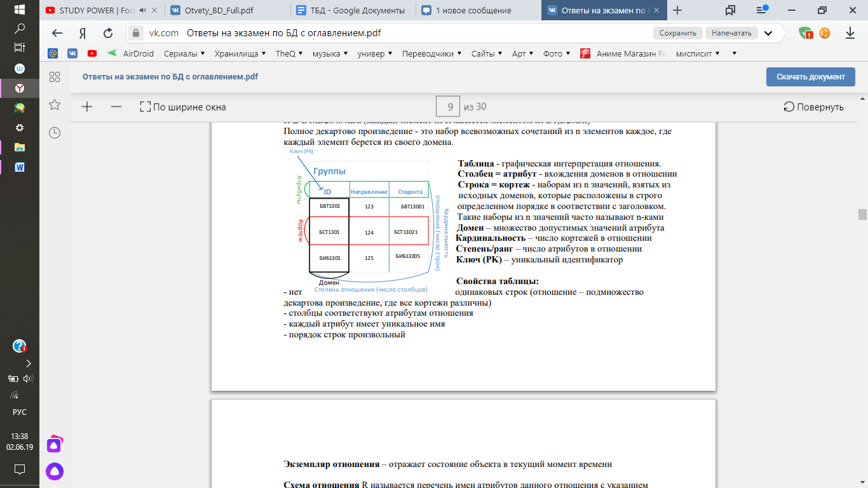This screenshot has height=488, width=868.
Task: Expand the address bar actions chevron
Action: click(768, 33)
